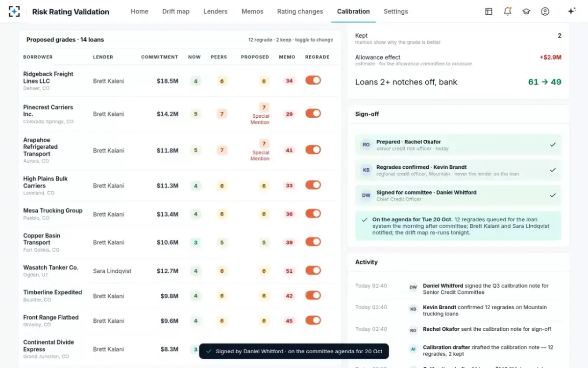Open memo 34 for Ridgeback Freight
588x368 pixels.
coord(289,81)
